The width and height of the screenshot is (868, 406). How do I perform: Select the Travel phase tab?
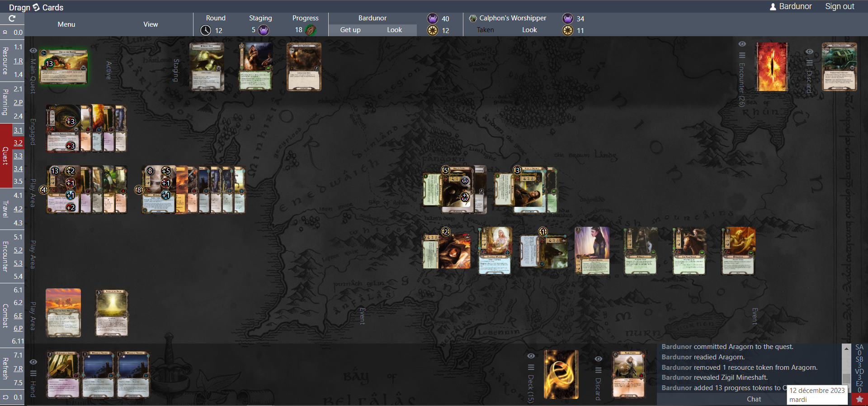coord(5,209)
